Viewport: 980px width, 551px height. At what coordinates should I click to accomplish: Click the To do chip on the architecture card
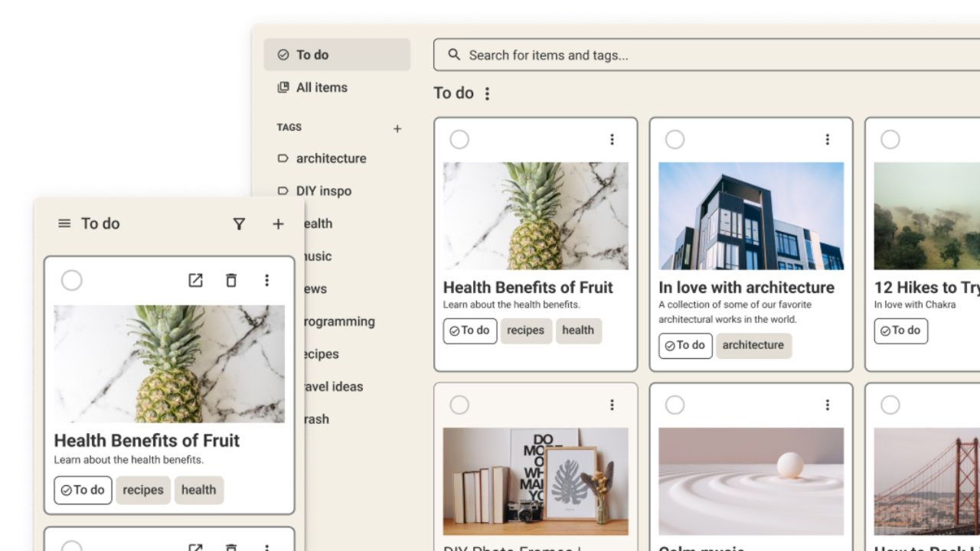685,345
